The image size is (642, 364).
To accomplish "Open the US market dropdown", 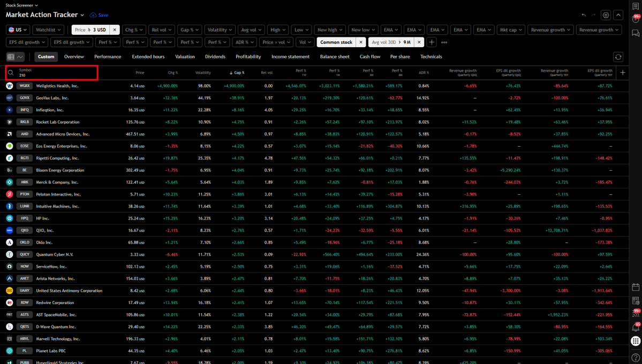I will pyautogui.click(x=18, y=30).
